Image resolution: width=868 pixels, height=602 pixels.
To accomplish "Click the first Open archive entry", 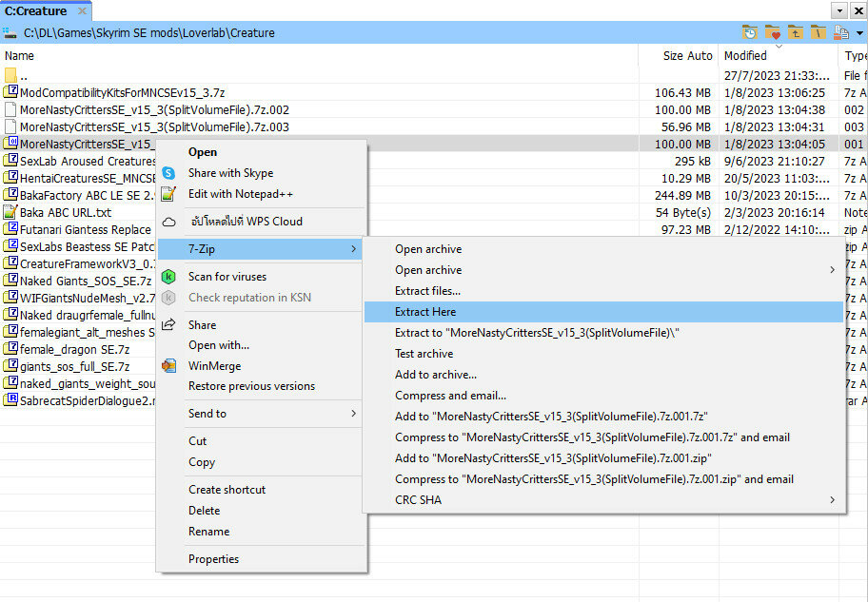I will point(603,249).
